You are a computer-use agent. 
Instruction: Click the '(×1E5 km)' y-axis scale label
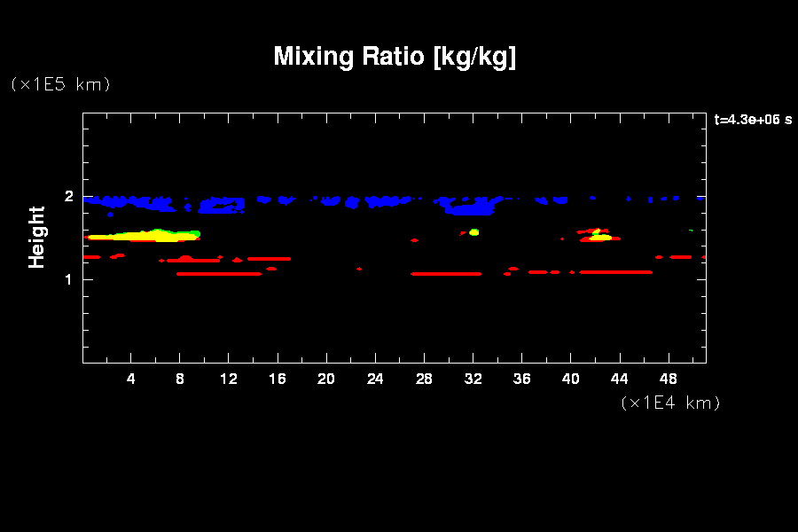tap(60, 84)
